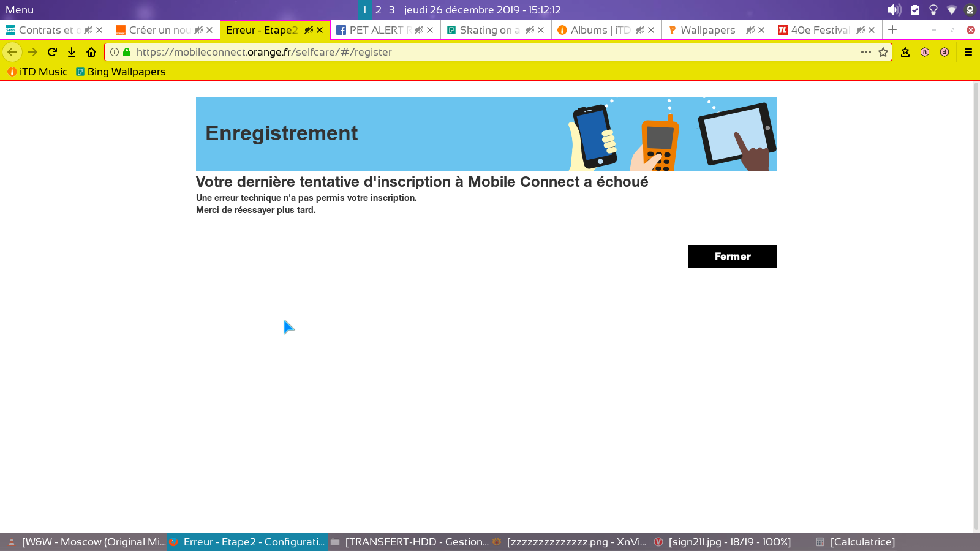
Task: Open a new browser tab
Action: click(892, 29)
